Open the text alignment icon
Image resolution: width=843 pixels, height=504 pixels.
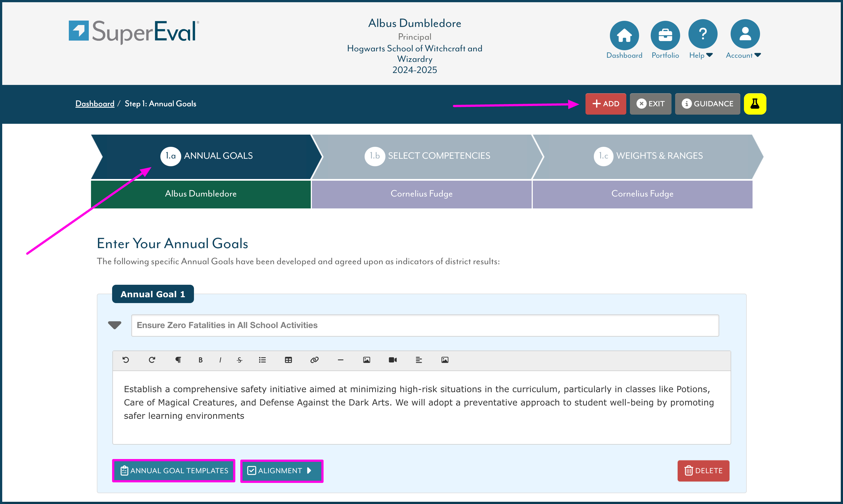419,360
